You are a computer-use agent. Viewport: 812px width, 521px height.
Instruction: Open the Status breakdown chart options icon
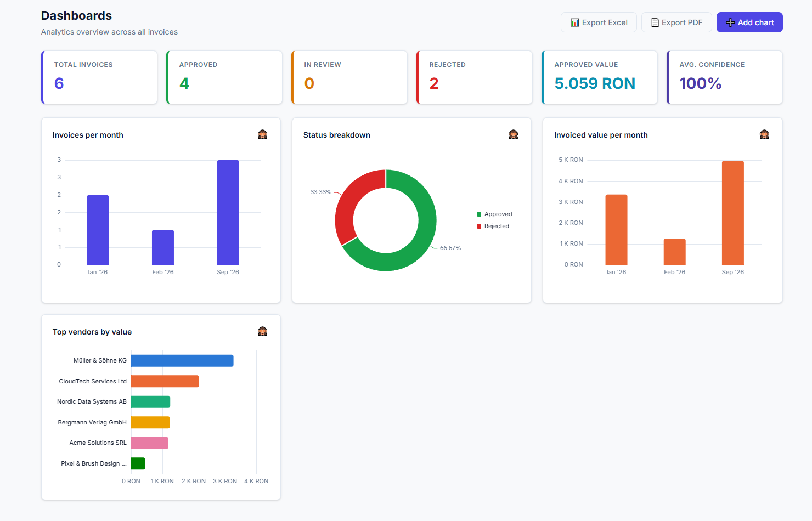click(513, 135)
